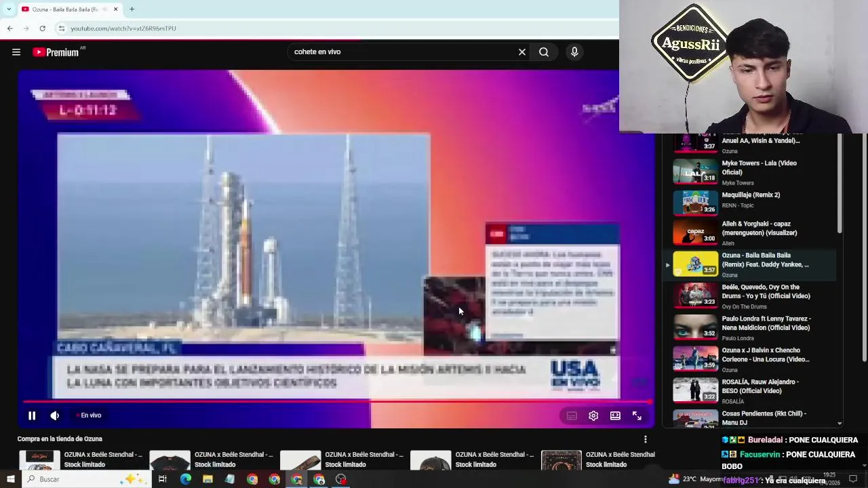View site information icon in address bar

tap(61, 28)
